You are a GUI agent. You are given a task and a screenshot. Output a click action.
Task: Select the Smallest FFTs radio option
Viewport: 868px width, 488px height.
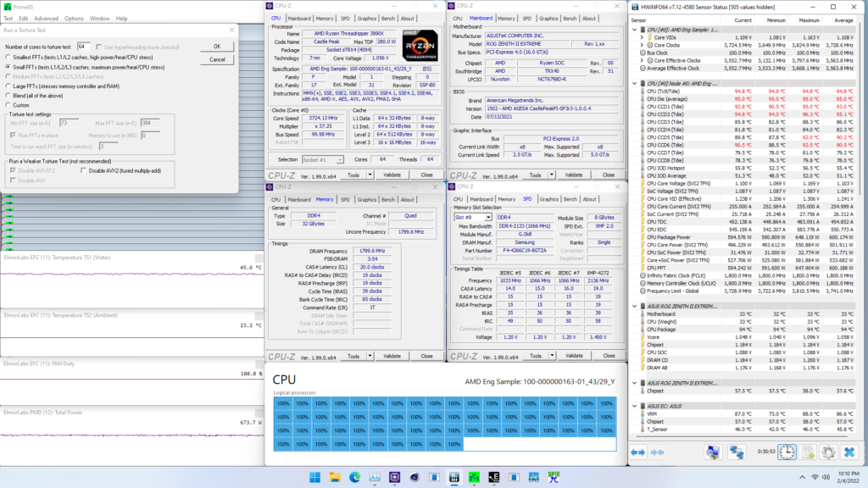(x=8, y=57)
